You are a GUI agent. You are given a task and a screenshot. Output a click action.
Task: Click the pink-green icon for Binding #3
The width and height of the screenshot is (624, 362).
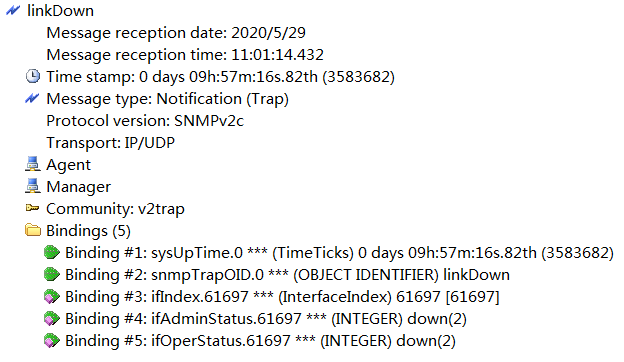51,296
